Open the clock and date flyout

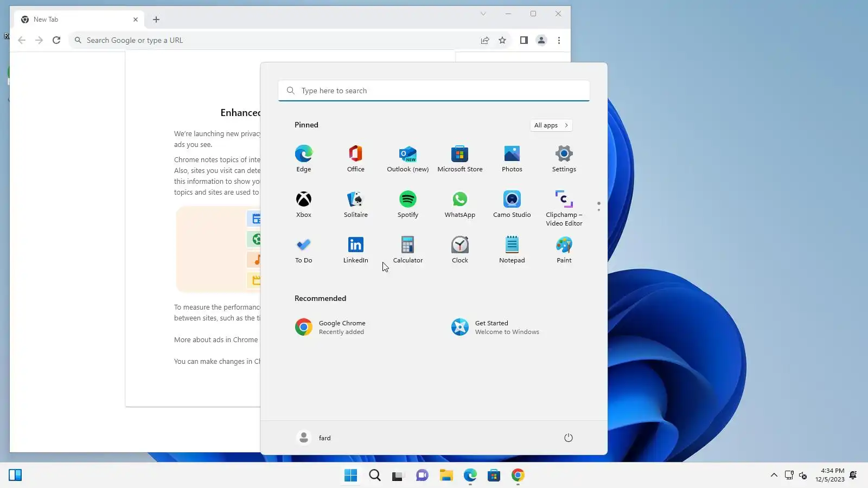click(x=830, y=475)
